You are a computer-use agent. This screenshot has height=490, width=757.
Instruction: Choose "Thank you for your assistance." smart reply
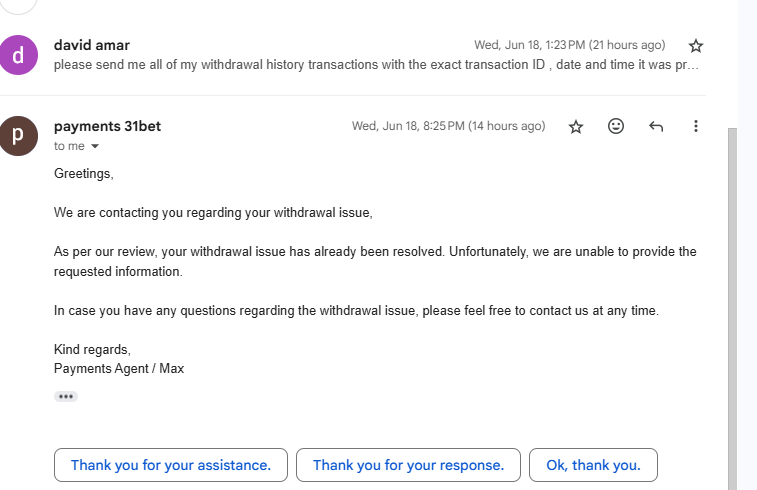point(171,465)
